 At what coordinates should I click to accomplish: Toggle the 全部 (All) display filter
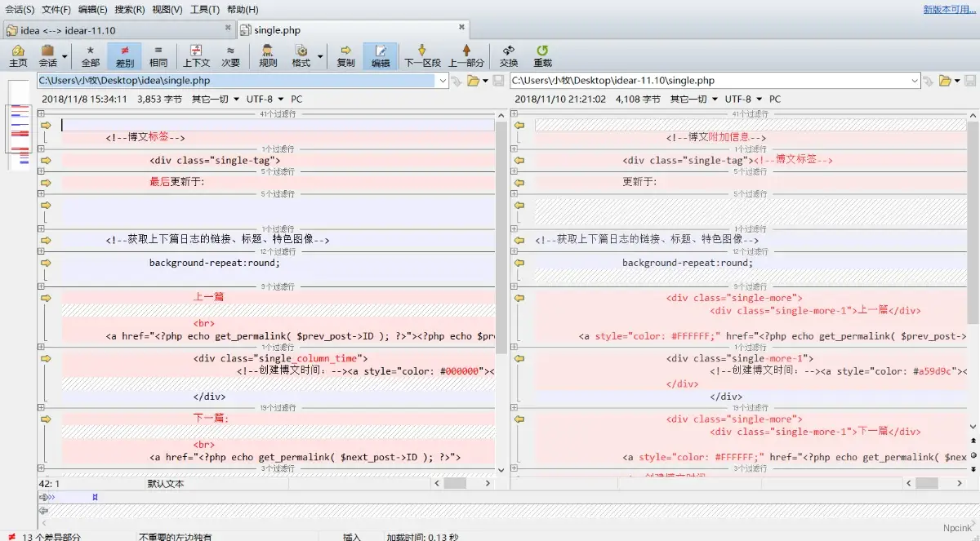(x=91, y=55)
